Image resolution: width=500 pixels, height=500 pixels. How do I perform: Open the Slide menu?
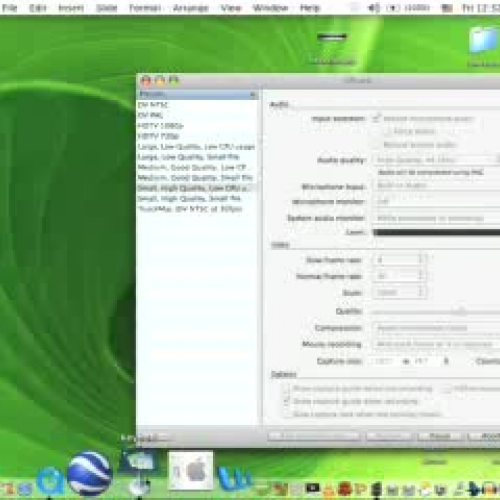(107, 8)
